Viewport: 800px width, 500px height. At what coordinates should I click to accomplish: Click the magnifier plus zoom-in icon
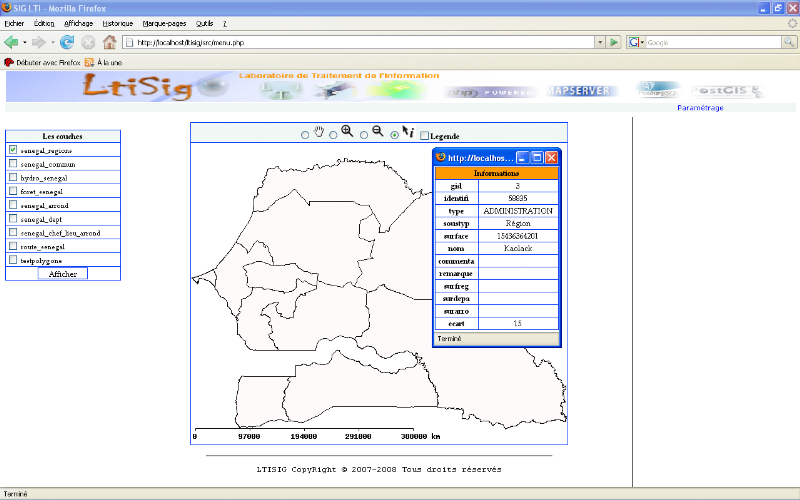point(347,132)
